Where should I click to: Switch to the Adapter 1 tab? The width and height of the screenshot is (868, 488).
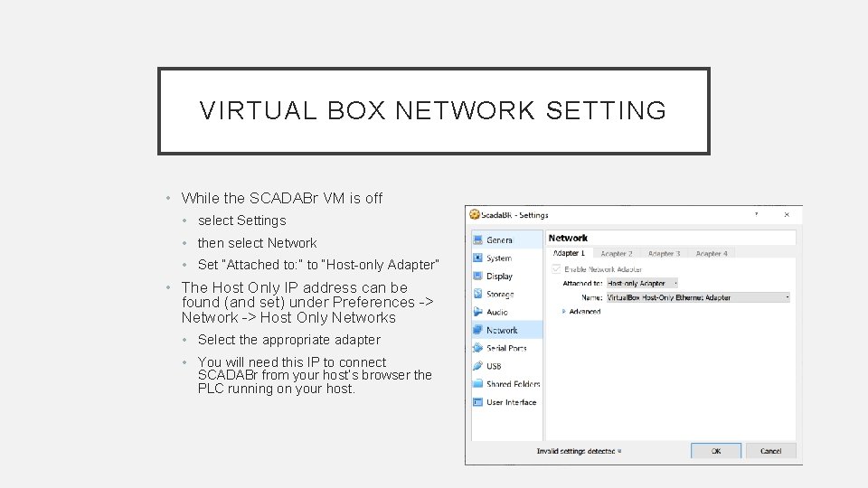[x=569, y=253]
